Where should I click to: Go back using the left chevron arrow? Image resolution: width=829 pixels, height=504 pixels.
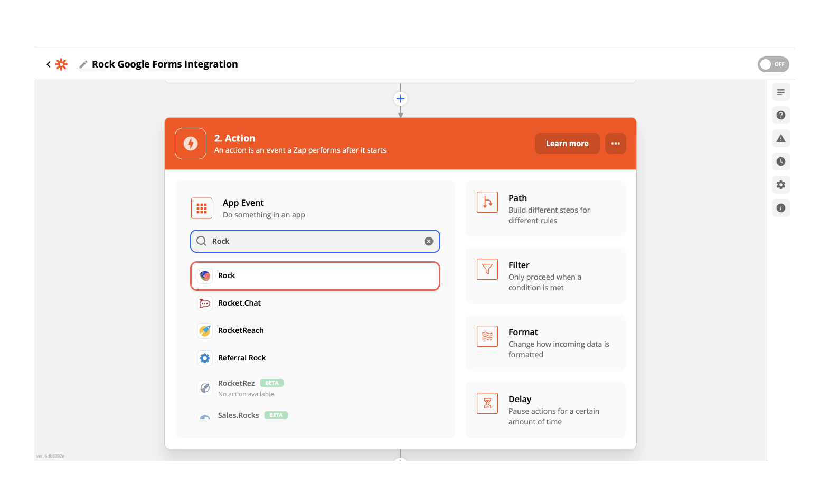click(x=49, y=64)
